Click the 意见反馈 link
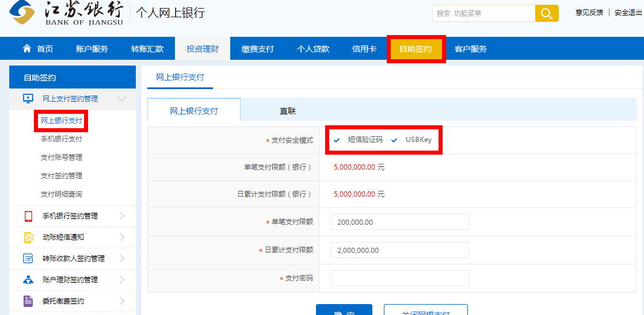The width and height of the screenshot is (644, 315). coord(589,13)
